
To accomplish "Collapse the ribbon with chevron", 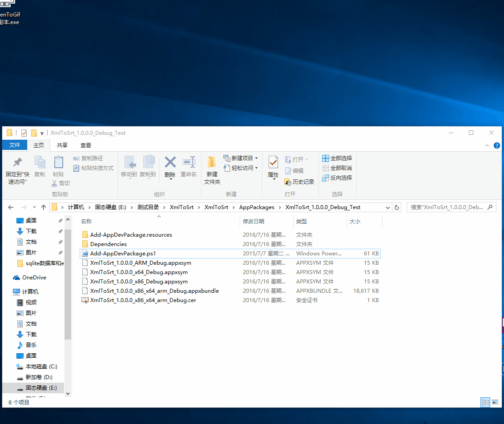I will 487,145.
